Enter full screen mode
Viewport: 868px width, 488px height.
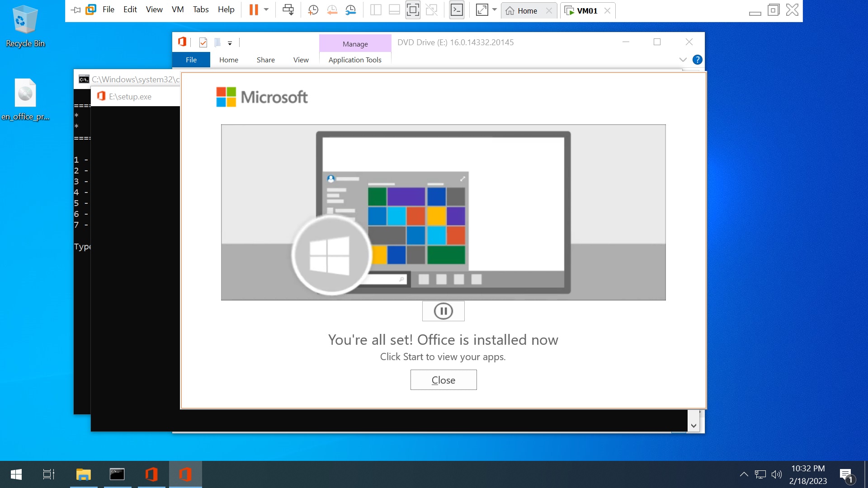(413, 10)
